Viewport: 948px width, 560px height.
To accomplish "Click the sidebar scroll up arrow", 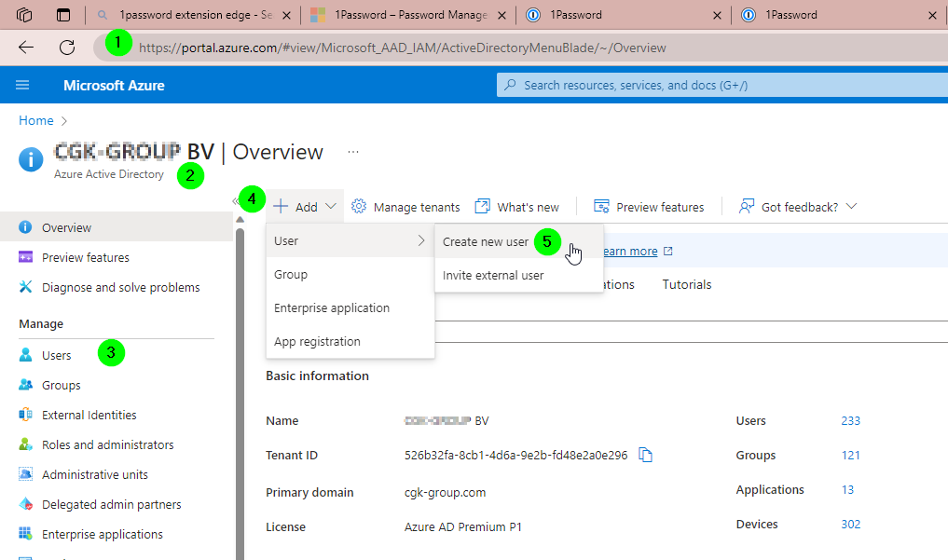I will point(240,219).
